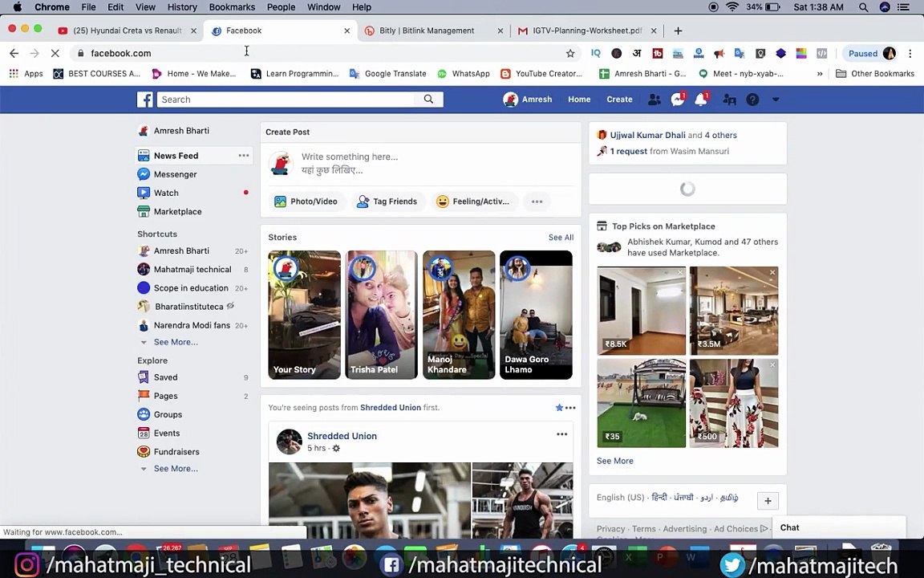Click the Tag Friends button
This screenshot has width=924, height=578.
pyautogui.click(x=387, y=201)
